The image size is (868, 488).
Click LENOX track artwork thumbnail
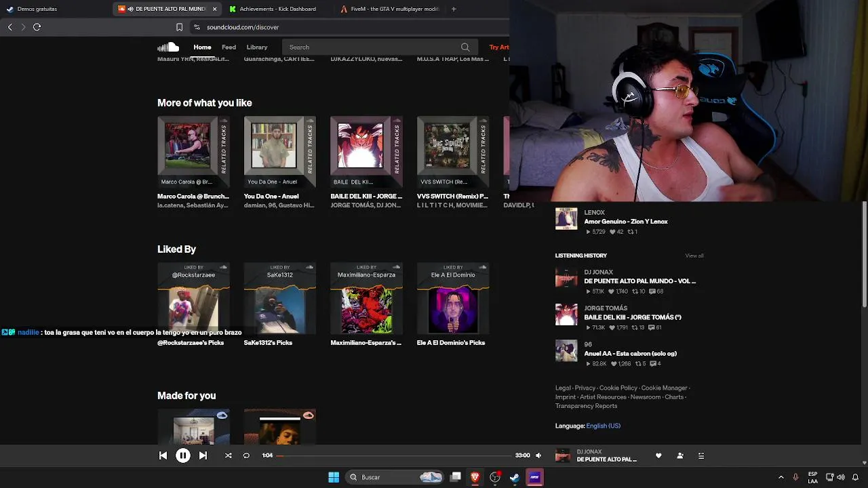point(566,218)
